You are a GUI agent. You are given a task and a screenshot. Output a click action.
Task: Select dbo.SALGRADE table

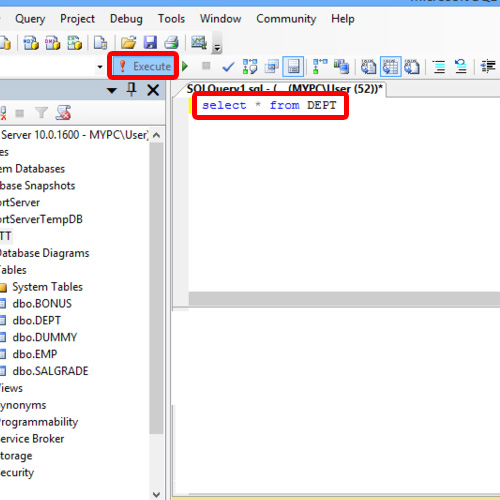[50, 371]
